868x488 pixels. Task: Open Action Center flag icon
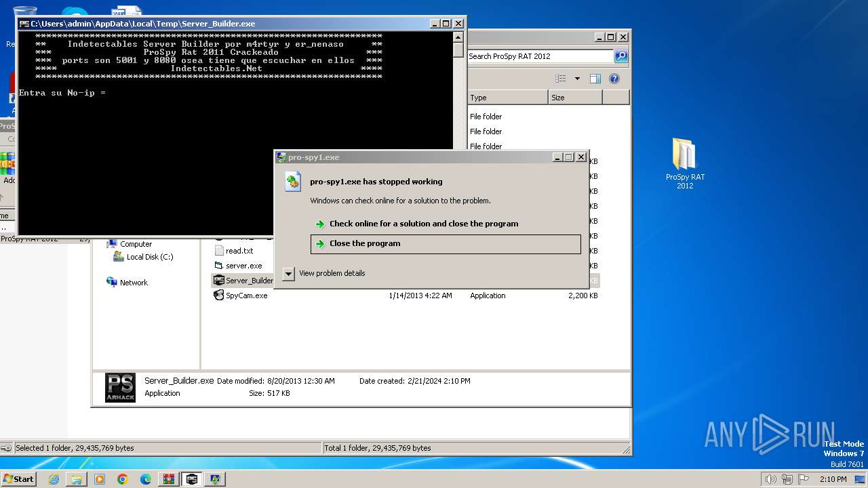[804, 479]
